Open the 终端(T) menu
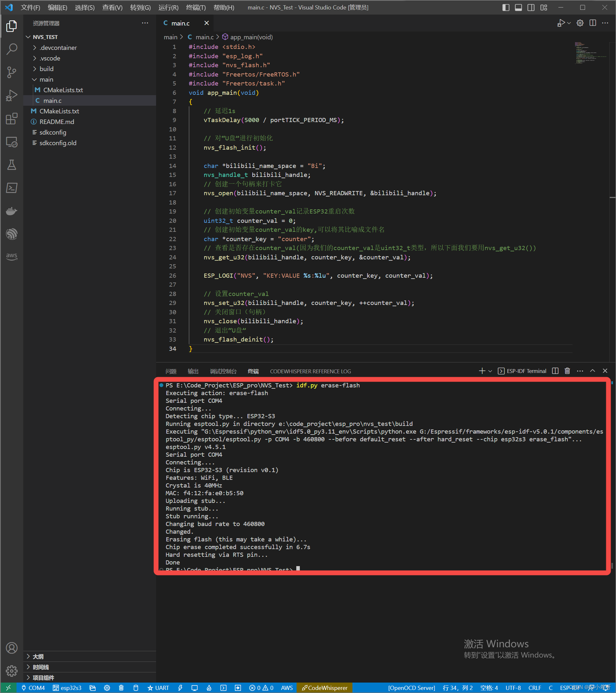616x693 pixels. tap(196, 7)
